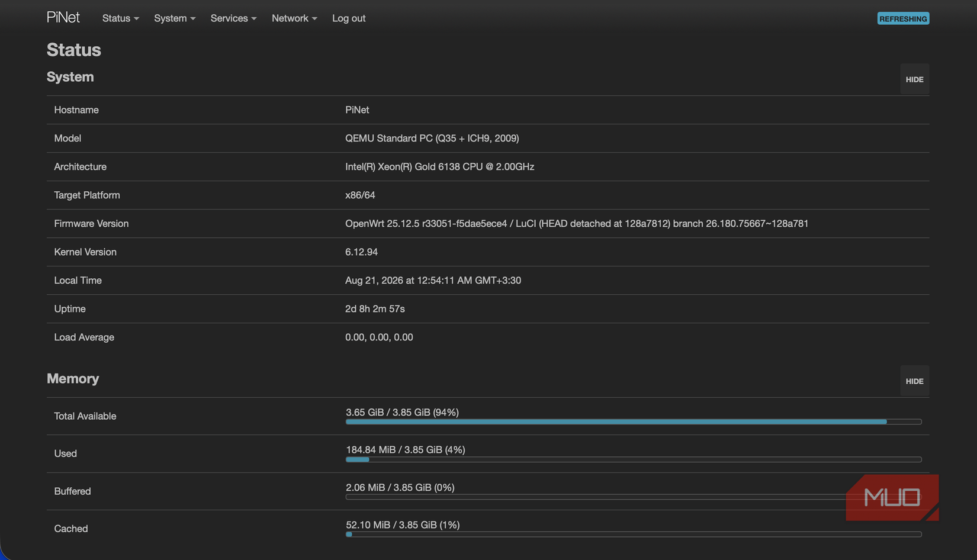Open the Status dropdown menu
Viewport: 977px width, 560px height.
click(120, 18)
